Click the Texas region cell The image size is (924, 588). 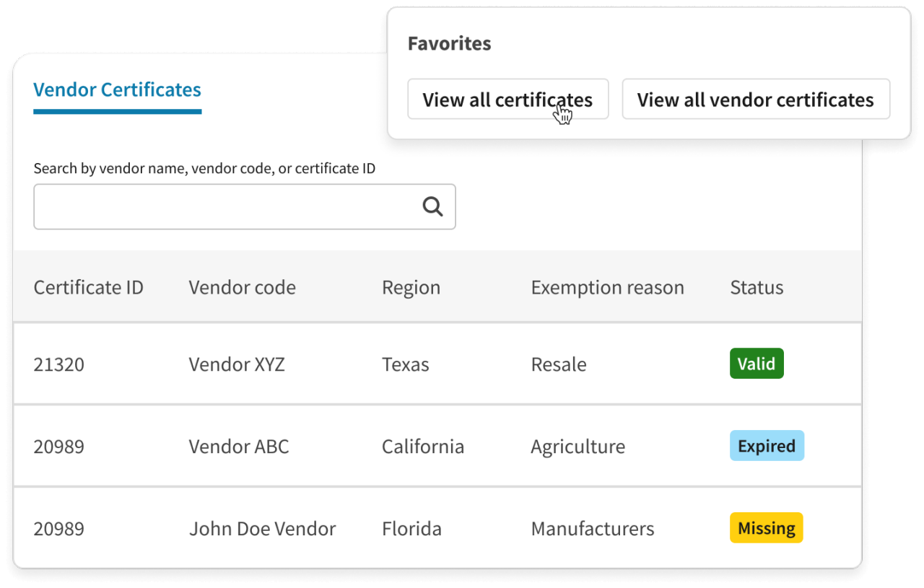click(x=405, y=364)
